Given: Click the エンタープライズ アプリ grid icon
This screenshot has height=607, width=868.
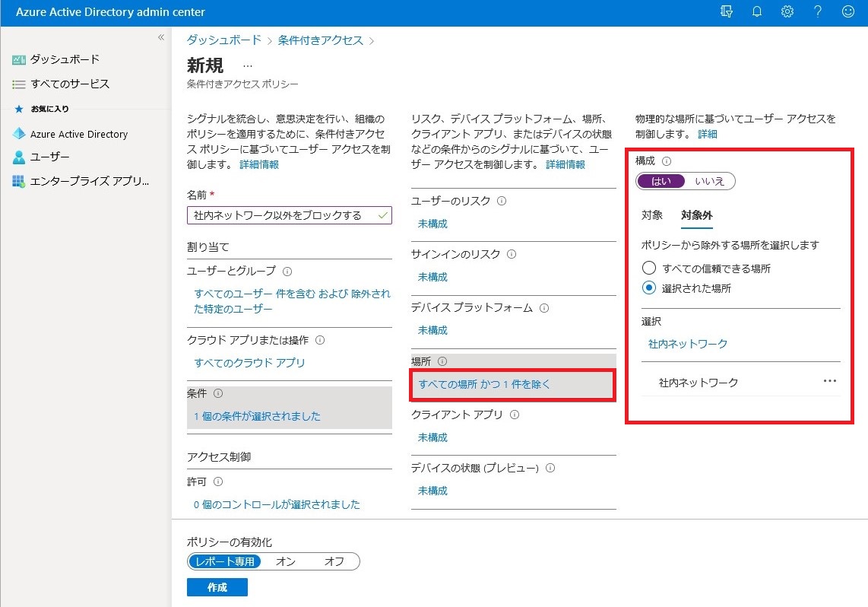Looking at the screenshot, I should click(19, 181).
